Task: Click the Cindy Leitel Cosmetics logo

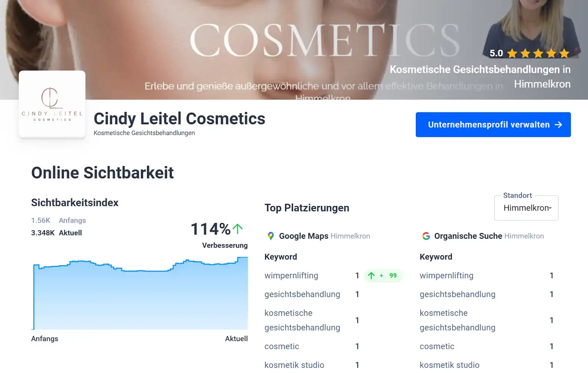Action: (52, 104)
